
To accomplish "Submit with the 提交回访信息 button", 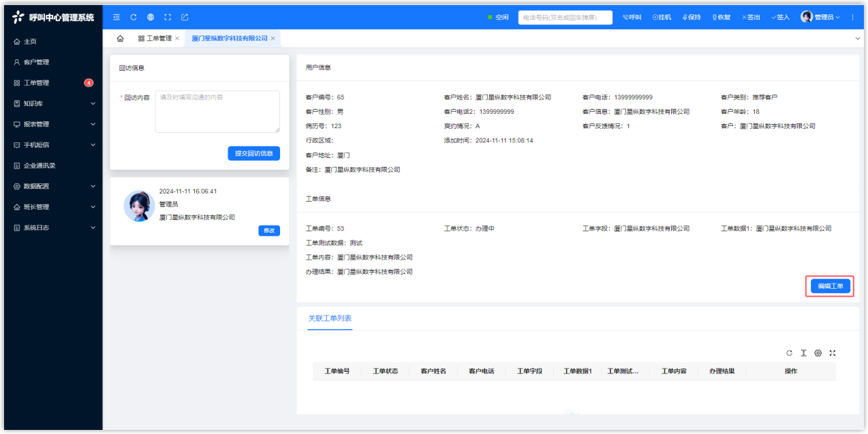I will point(253,153).
